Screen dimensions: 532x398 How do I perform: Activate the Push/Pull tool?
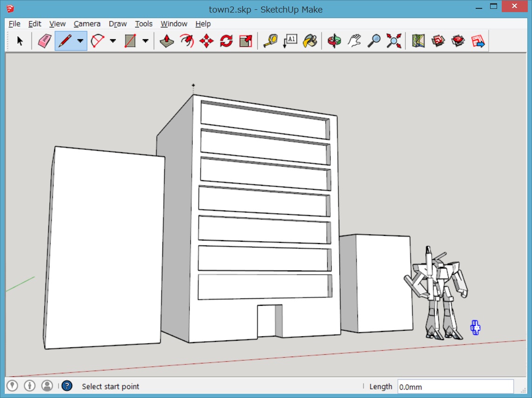(167, 41)
